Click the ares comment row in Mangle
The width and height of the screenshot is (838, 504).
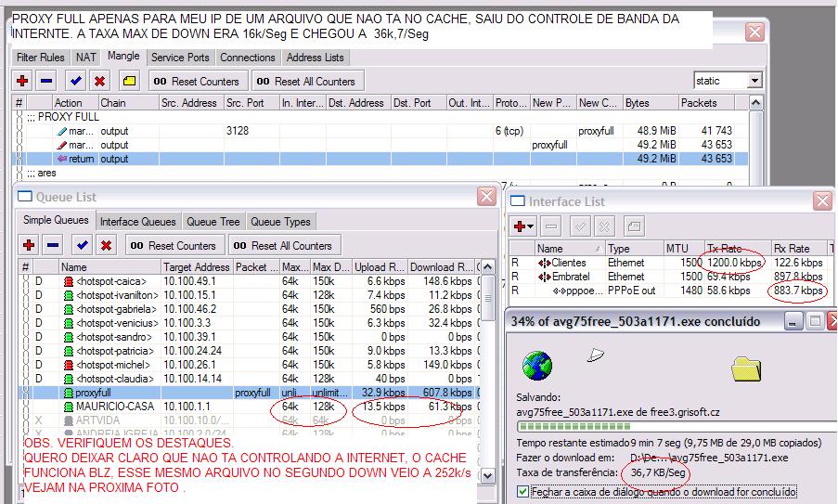[380, 173]
